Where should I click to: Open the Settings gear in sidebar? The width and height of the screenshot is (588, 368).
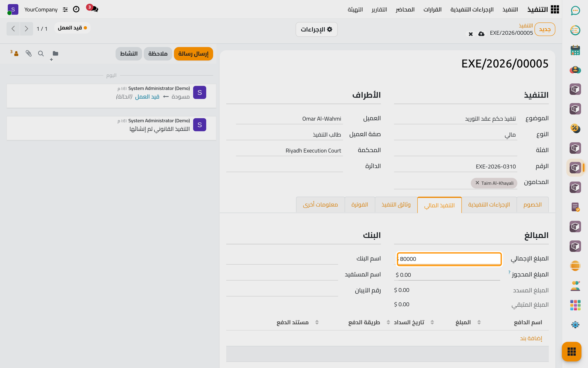click(575, 325)
